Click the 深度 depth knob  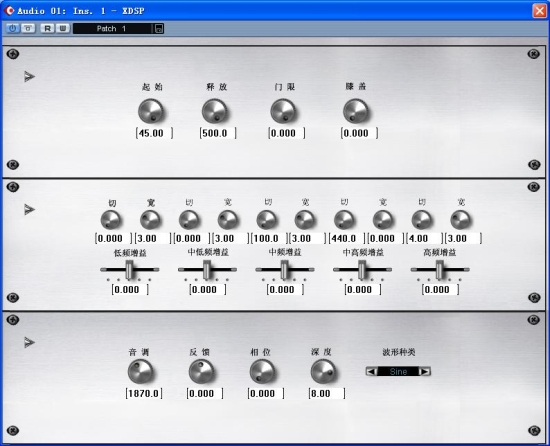(323, 372)
